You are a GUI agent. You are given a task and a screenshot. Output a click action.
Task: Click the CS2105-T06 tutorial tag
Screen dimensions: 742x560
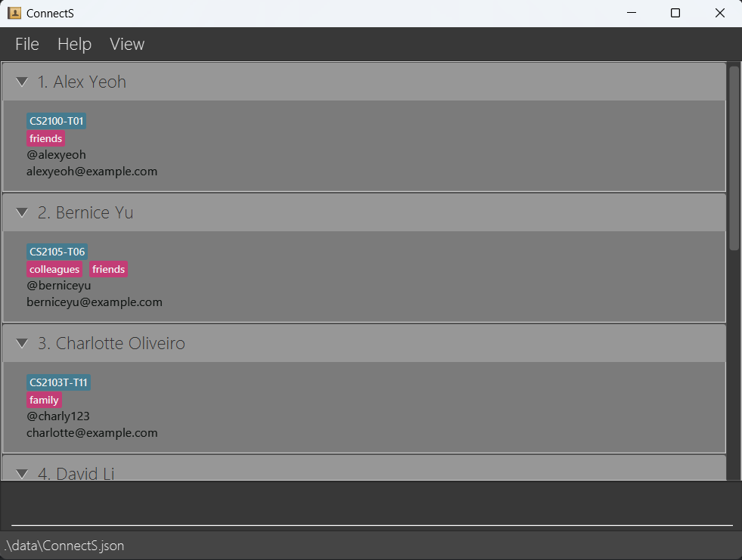pos(57,252)
